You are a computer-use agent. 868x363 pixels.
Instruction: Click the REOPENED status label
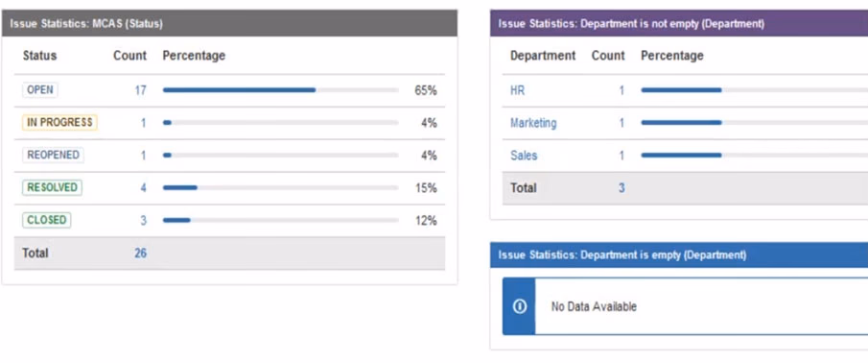(53, 156)
